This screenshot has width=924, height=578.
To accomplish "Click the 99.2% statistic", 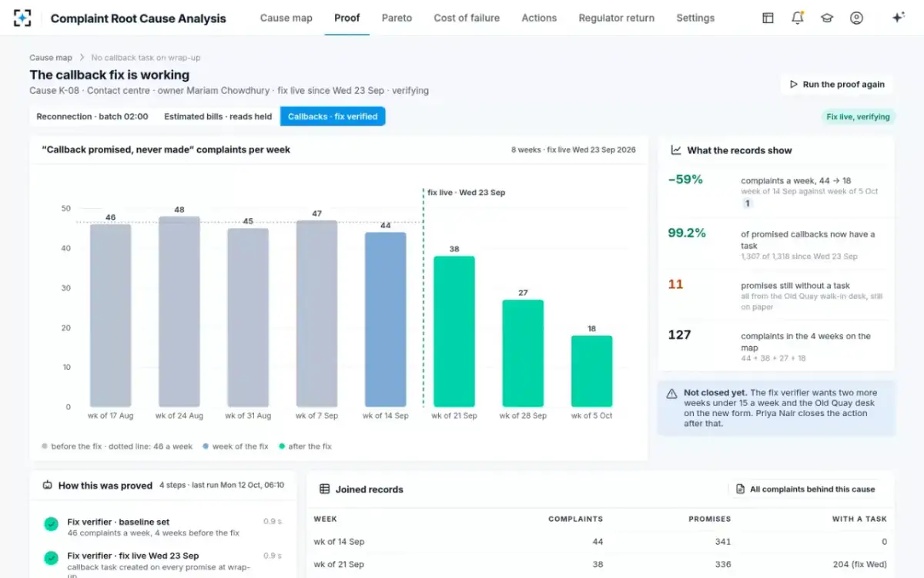I will tap(687, 233).
